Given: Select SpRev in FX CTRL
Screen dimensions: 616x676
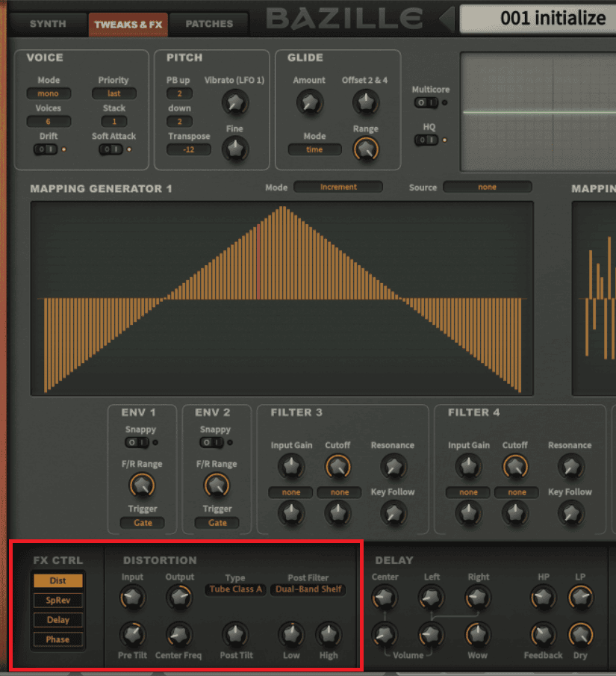Looking at the screenshot, I should tap(58, 600).
